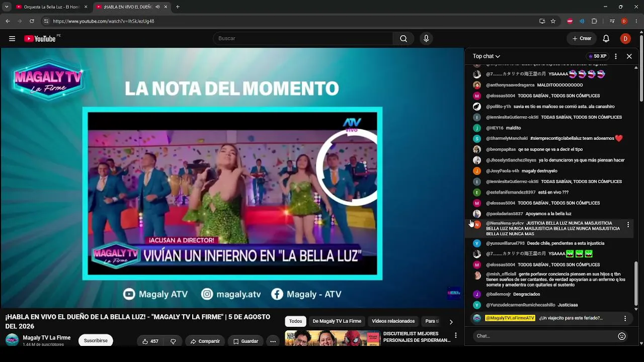Click the @yunsuvillaruel793 chat username
Viewport: 644px width, 362px height.
505,243
